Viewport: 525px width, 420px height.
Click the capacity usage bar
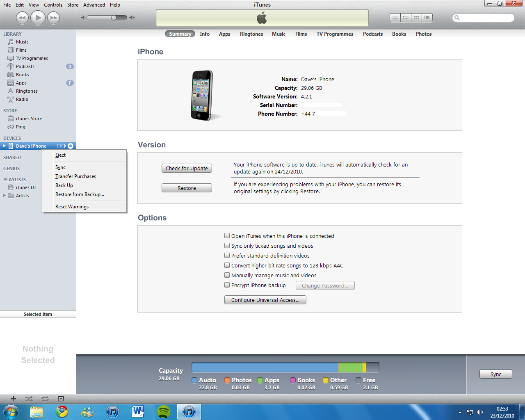tap(285, 367)
